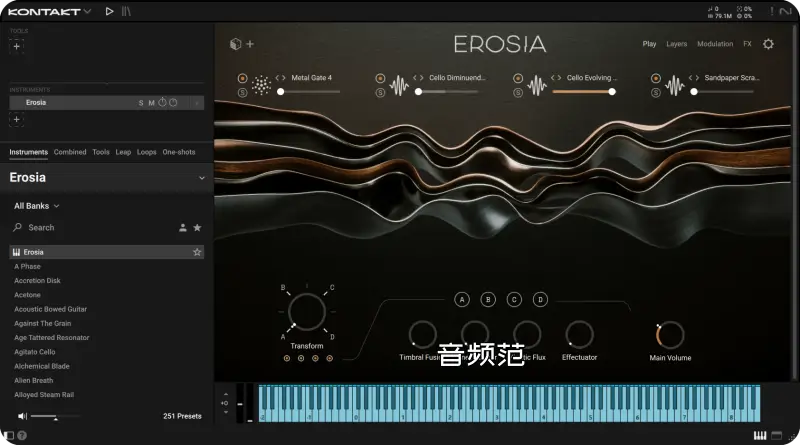The height and width of the screenshot is (445, 800).
Task: Click the Kontakt play transport icon
Action: tap(109, 11)
